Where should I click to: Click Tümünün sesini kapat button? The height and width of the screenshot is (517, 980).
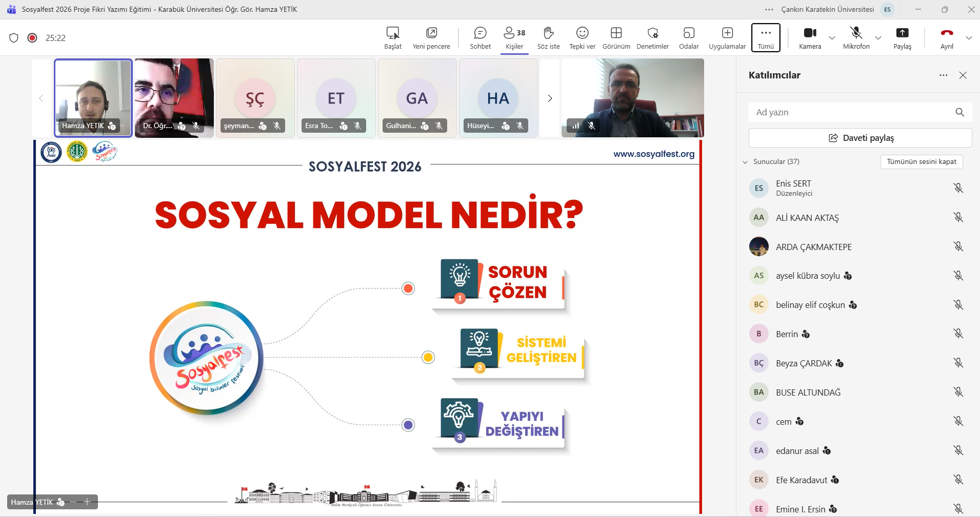[x=922, y=162]
